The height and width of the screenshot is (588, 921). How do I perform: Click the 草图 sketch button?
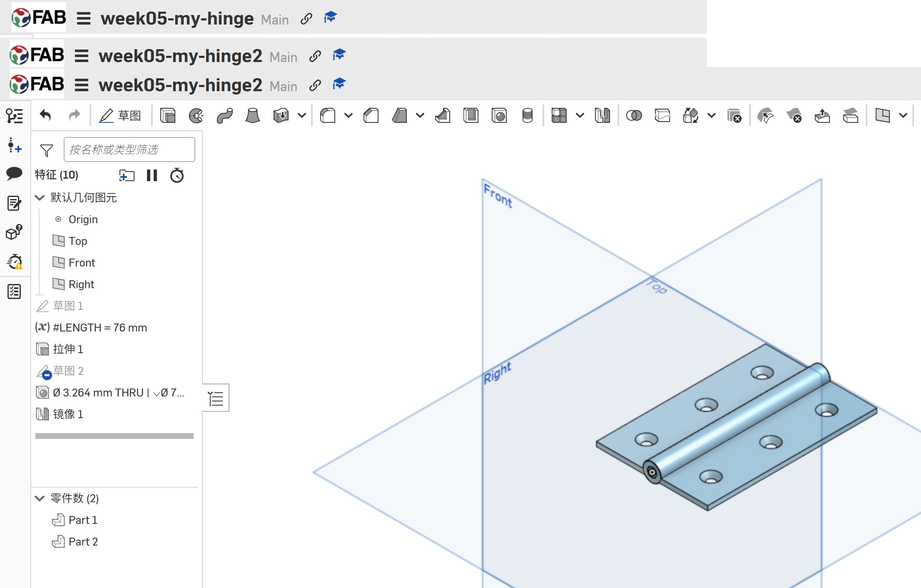120,115
